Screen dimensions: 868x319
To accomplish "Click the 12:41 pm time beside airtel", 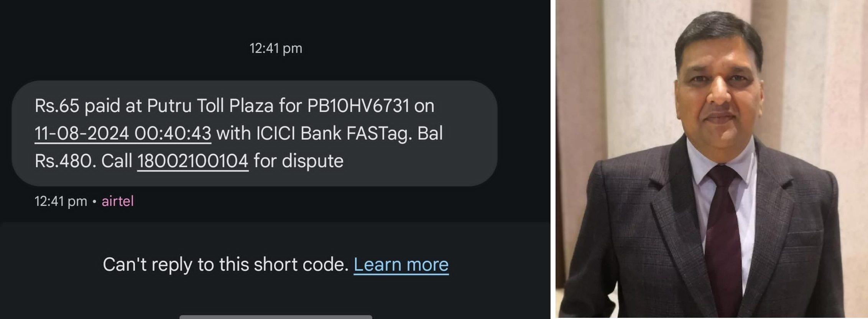I will point(61,201).
